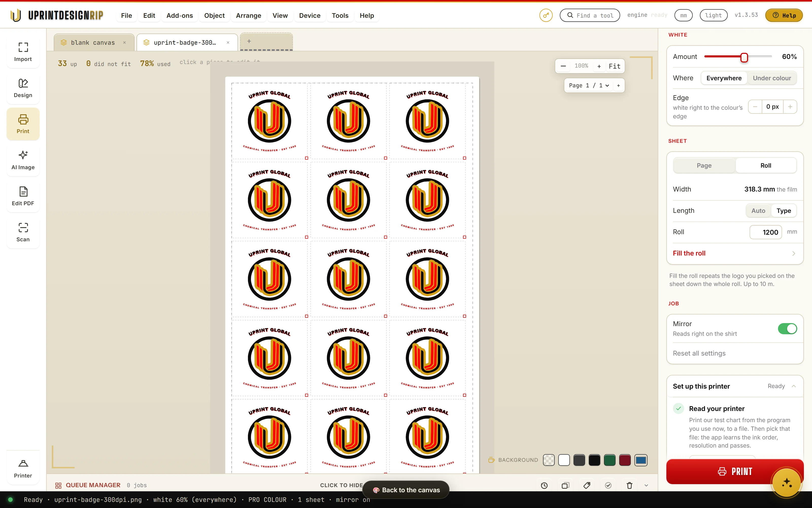The image size is (812, 508).
Task: Switch sheet mode to Page
Action: [704, 165]
